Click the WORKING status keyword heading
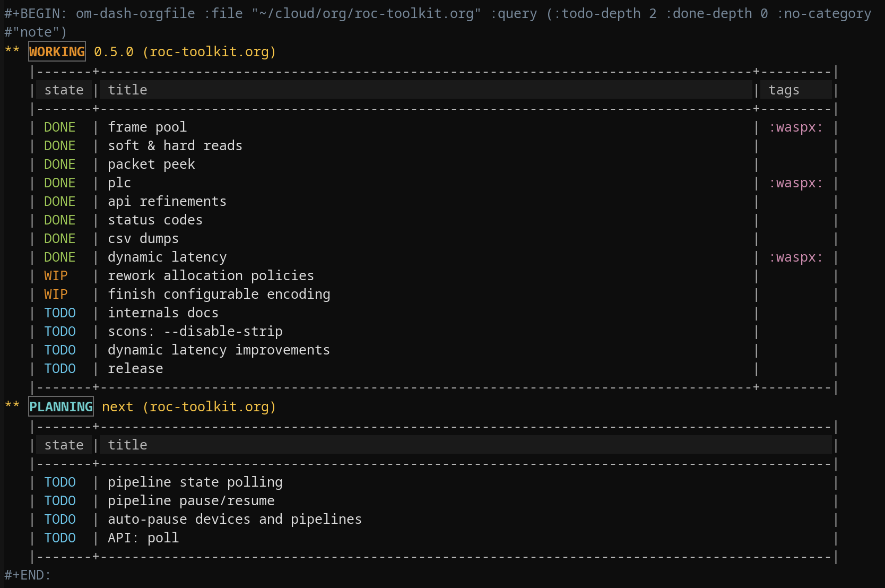885x588 pixels. coord(57,51)
